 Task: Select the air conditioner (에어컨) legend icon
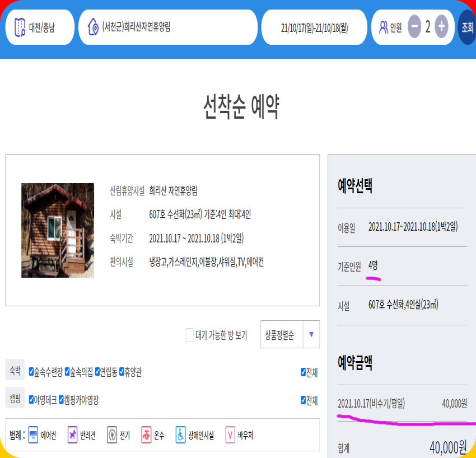33,435
